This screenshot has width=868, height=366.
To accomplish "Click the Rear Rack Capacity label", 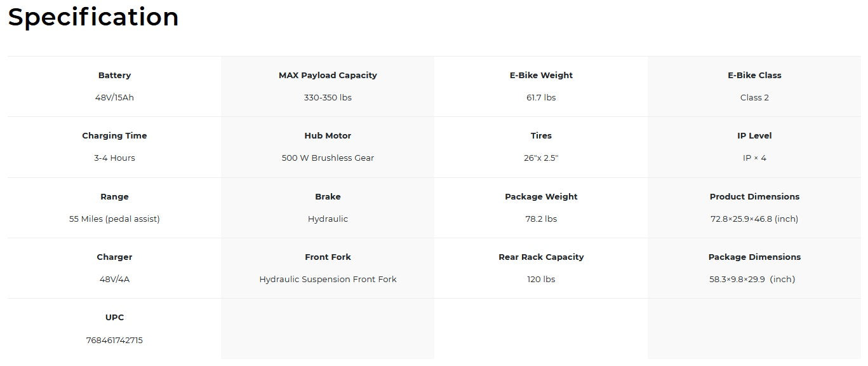I will 541,257.
